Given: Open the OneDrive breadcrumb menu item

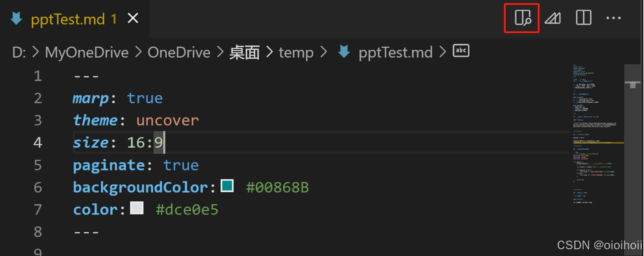Looking at the screenshot, I should pos(179,52).
